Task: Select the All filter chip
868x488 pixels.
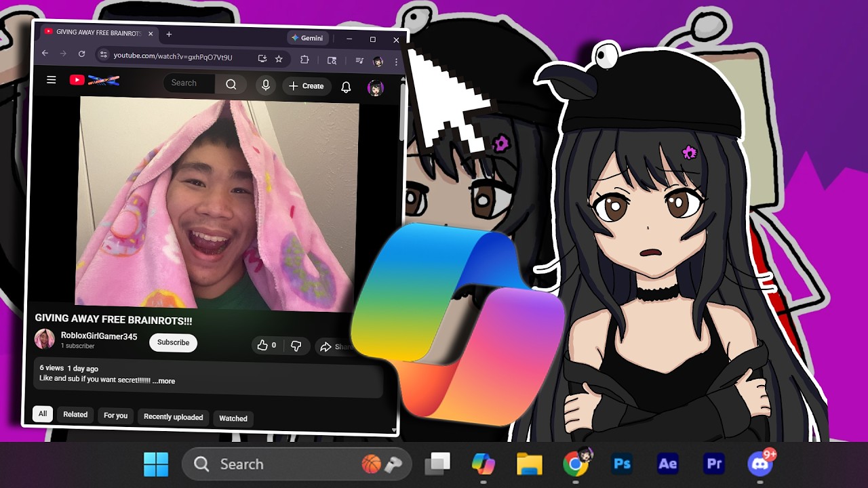Action: (x=43, y=413)
